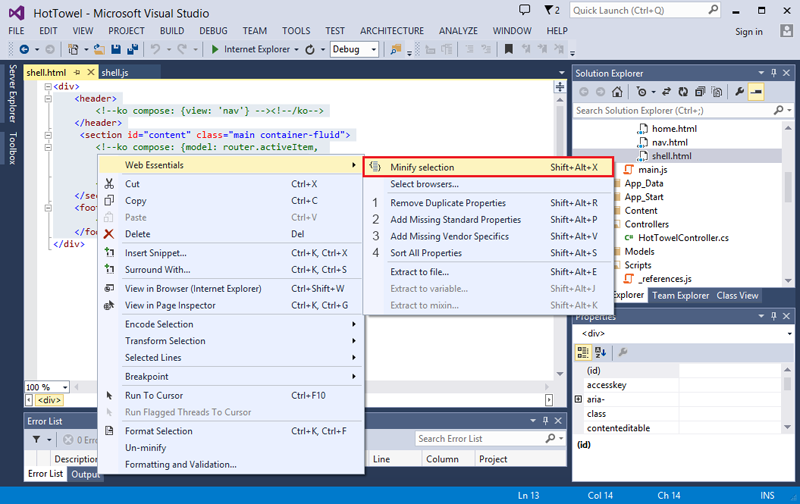Switch to the Output tab
Viewport: 800px width, 504px height.
pos(85,474)
